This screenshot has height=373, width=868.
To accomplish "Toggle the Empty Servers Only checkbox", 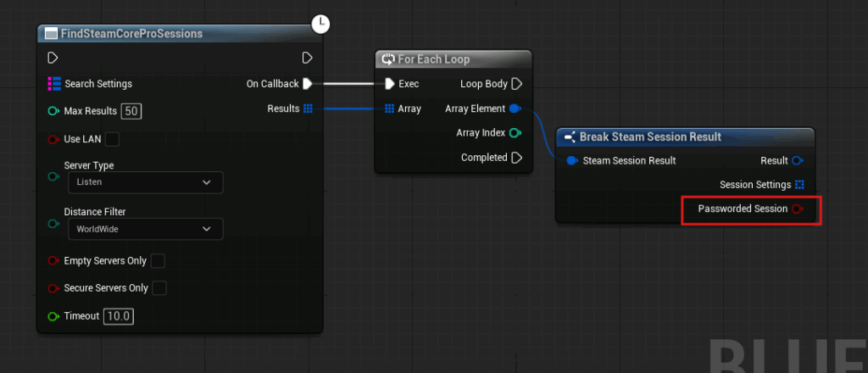I will point(158,261).
